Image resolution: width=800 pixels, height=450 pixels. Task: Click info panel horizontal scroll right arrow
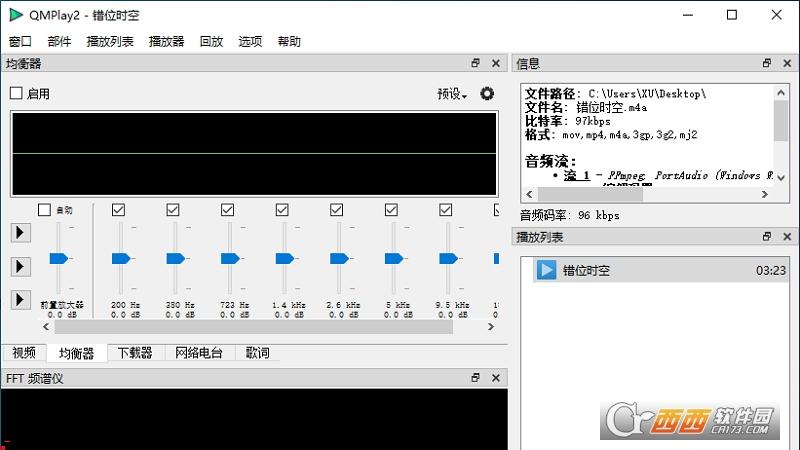(x=765, y=194)
